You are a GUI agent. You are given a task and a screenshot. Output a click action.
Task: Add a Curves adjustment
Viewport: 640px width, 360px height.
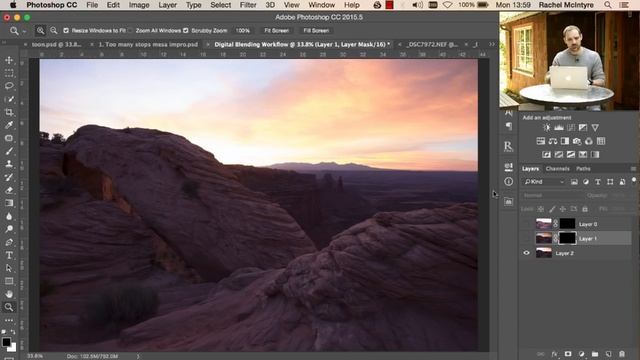tap(571, 128)
